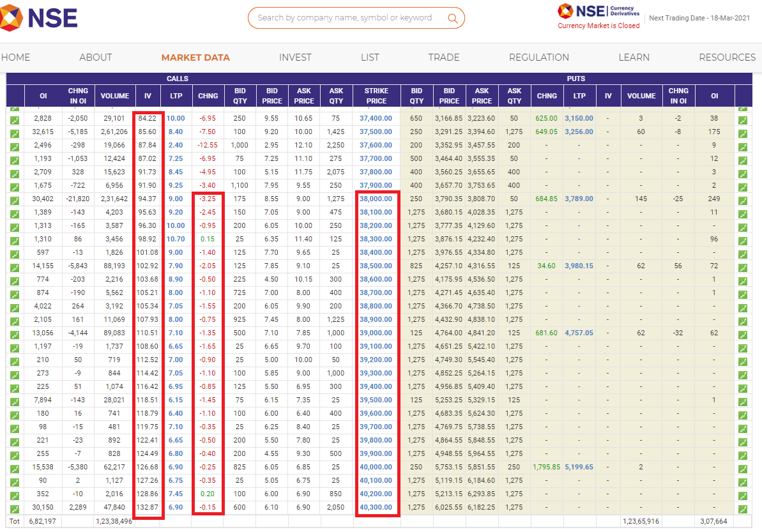Click the put LTP 3,150.00 link
This screenshot has width=762, height=532.
coord(579,119)
